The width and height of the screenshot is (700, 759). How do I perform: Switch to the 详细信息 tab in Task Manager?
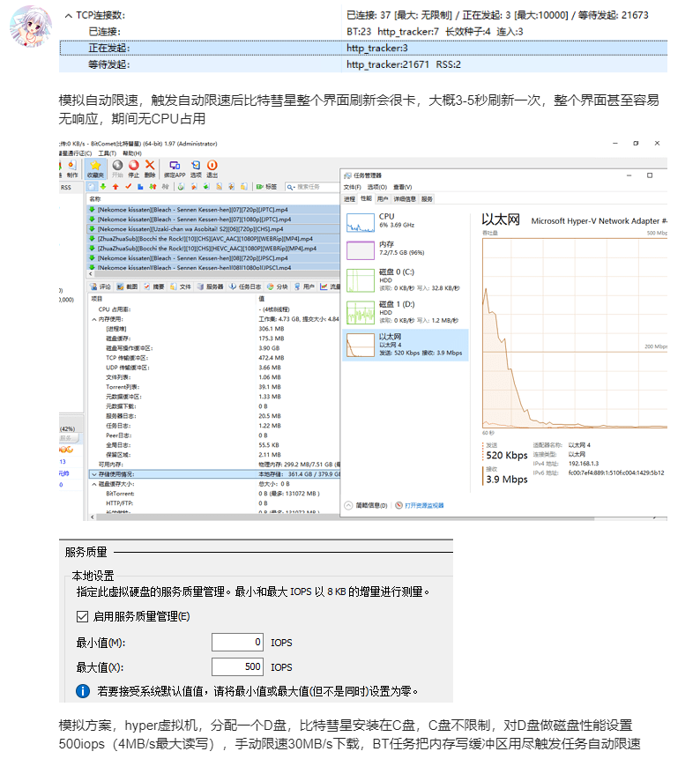tap(405, 199)
